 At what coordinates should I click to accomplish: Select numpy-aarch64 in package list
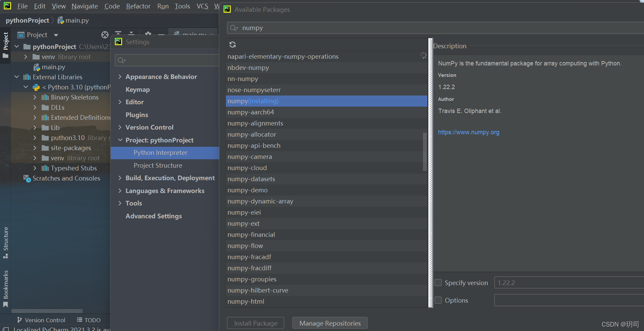click(326, 112)
